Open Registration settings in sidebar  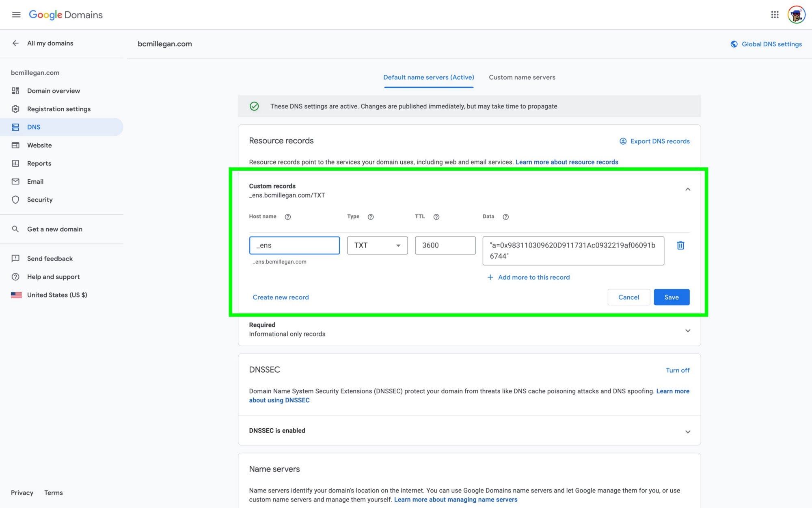pyautogui.click(x=58, y=109)
